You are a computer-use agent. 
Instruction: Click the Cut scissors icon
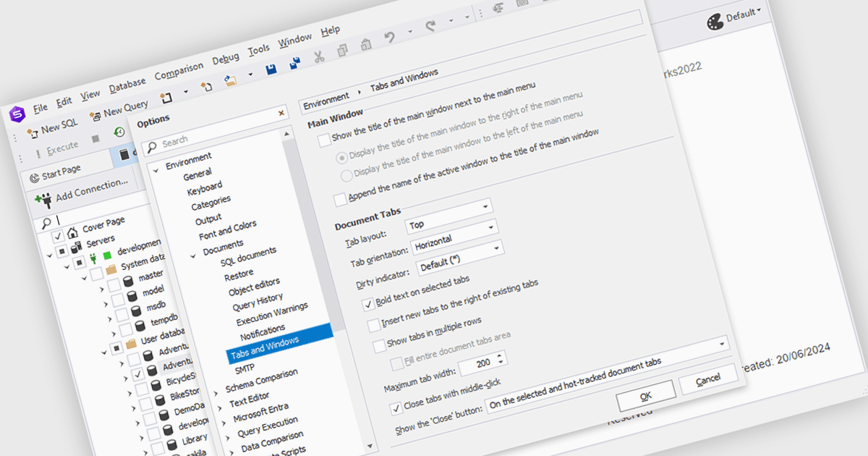click(x=318, y=58)
